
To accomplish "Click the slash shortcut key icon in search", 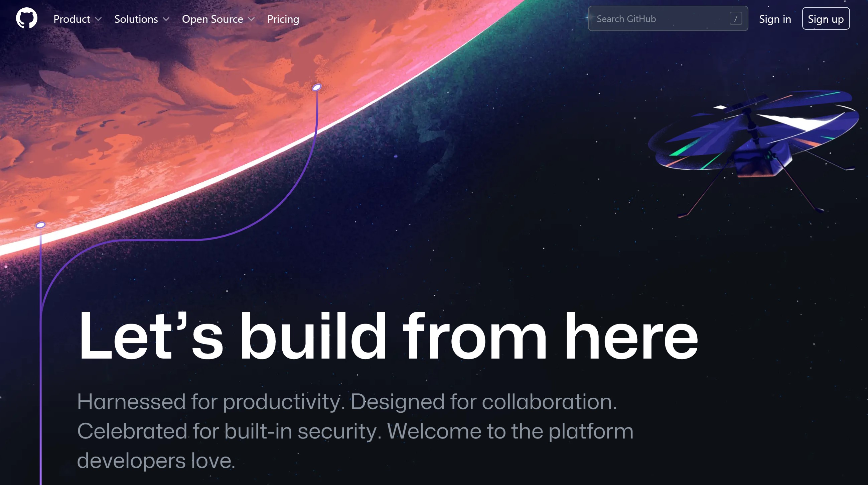I will pyautogui.click(x=736, y=18).
